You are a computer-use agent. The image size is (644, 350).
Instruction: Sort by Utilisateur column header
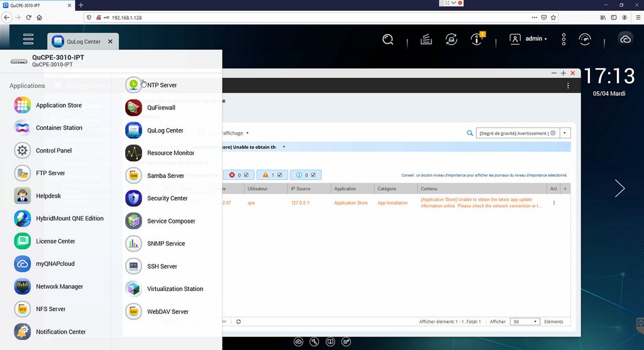coord(266,189)
